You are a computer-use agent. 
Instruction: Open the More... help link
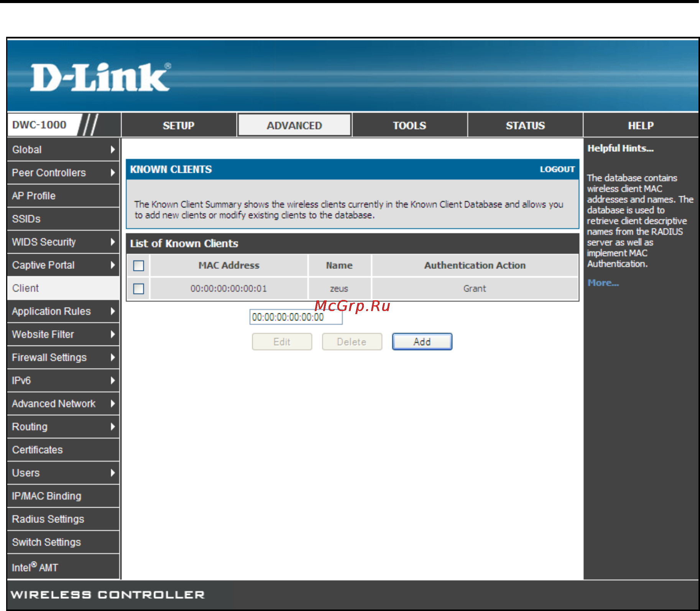(603, 283)
